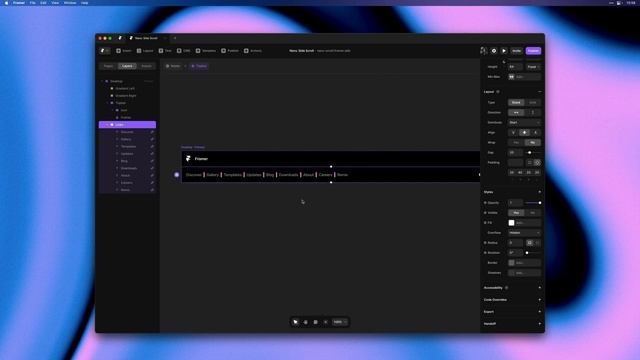
Task: Switch to the Assets tab
Action: point(146,66)
